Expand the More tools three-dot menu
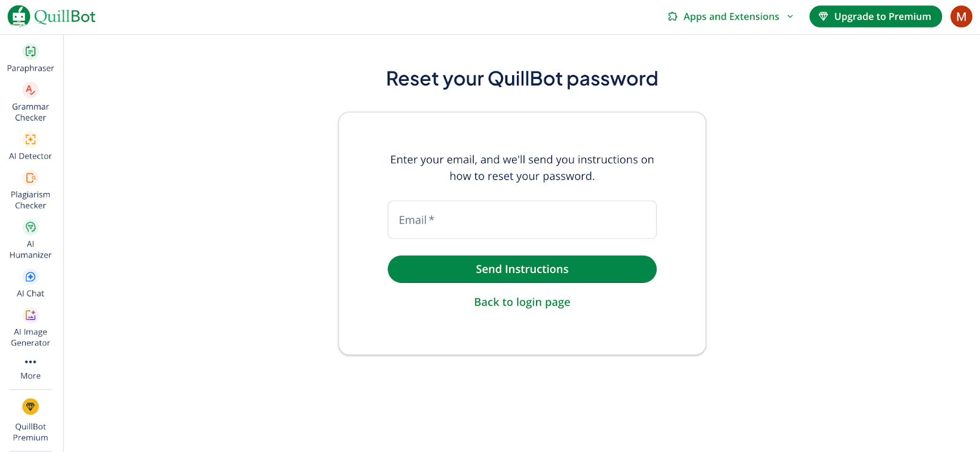The image size is (980, 452). (x=31, y=362)
